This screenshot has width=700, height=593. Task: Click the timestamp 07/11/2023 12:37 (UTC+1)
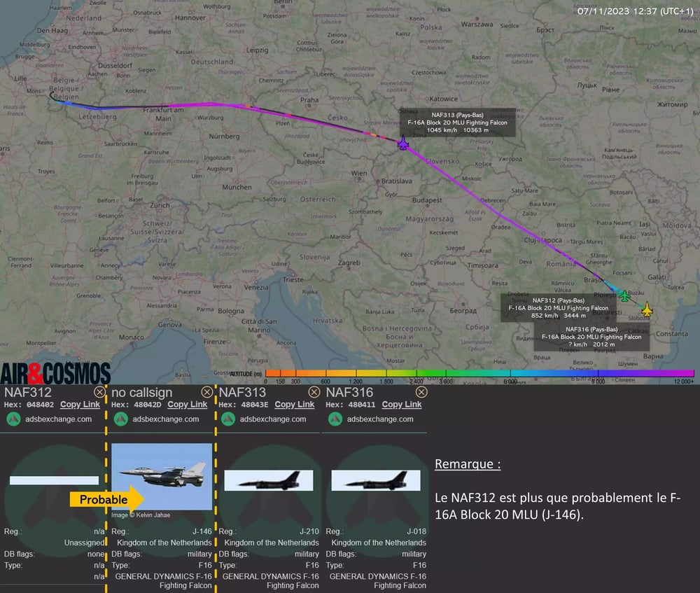[636, 11]
